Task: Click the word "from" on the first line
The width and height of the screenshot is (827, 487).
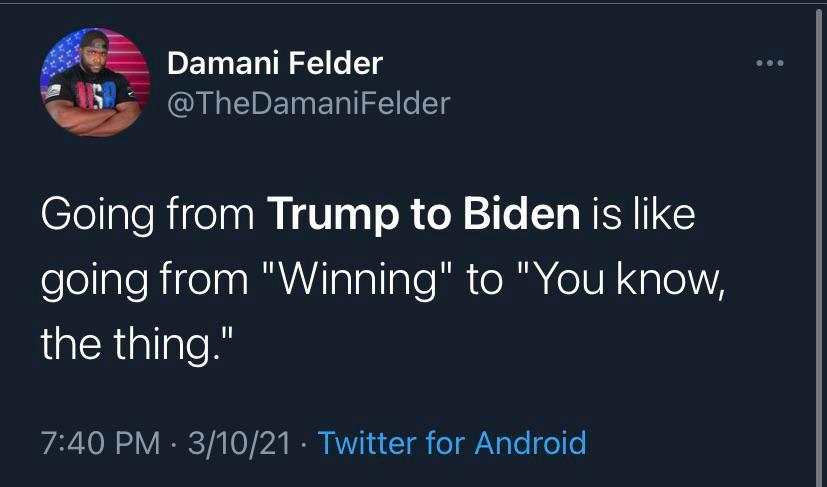Action: click(212, 215)
